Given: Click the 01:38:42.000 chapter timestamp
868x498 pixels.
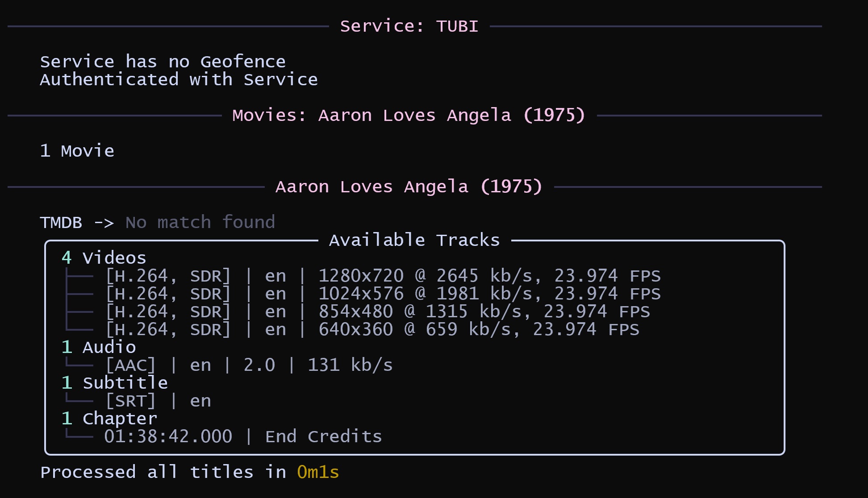Looking at the screenshot, I should point(168,437).
